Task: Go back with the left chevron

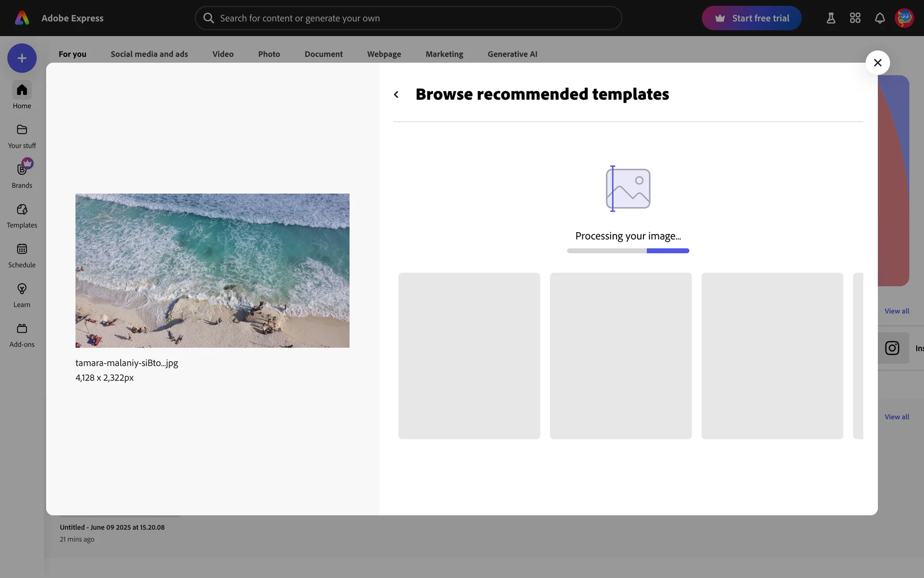Action: 396,94
